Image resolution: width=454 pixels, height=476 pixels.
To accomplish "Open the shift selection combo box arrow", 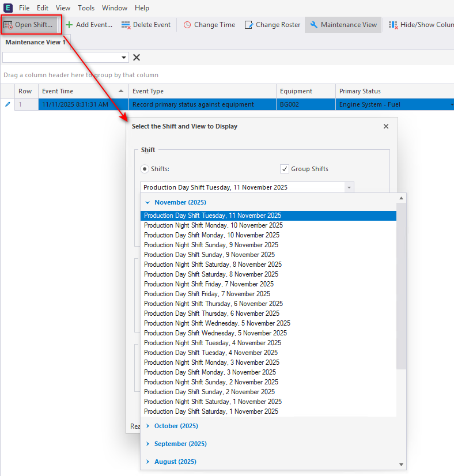I will coord(348,187).
